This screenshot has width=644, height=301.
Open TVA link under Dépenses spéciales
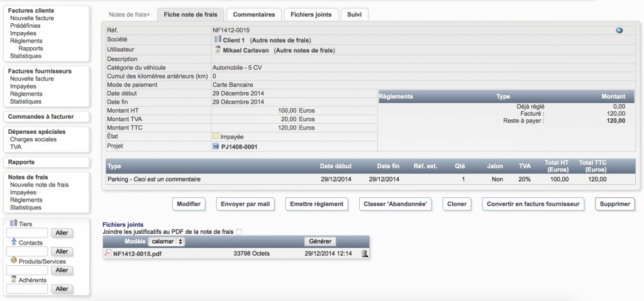(x=16, y=147)
